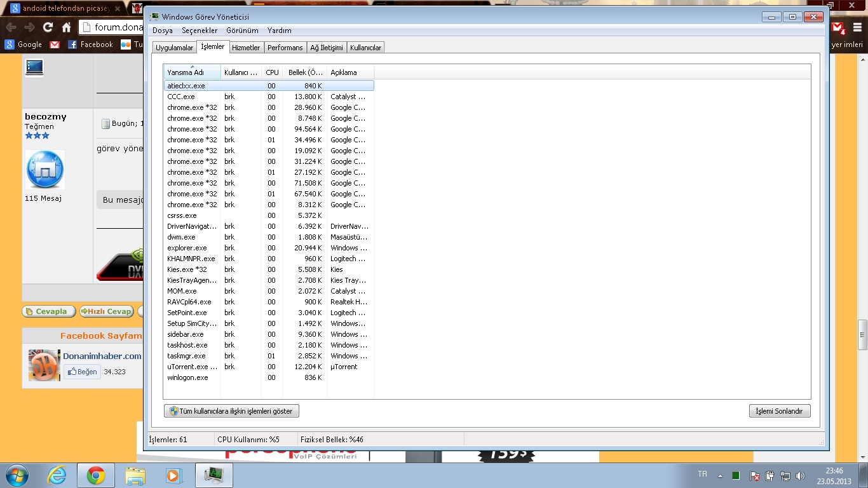Open the Dosya menu

(163, 30)
